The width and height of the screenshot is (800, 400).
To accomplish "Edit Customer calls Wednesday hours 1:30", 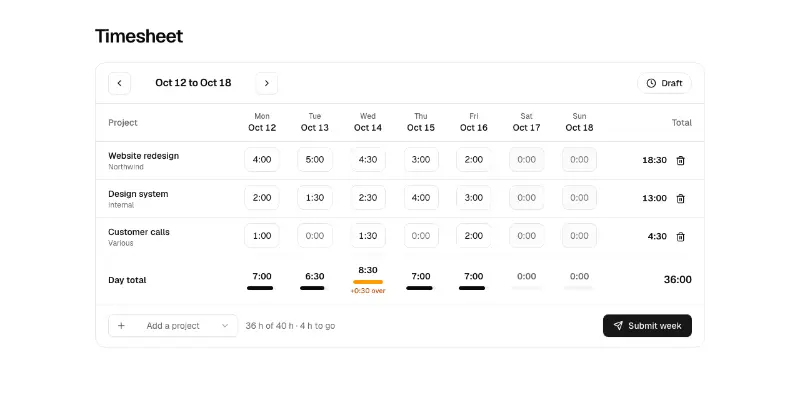I will 368,236.
